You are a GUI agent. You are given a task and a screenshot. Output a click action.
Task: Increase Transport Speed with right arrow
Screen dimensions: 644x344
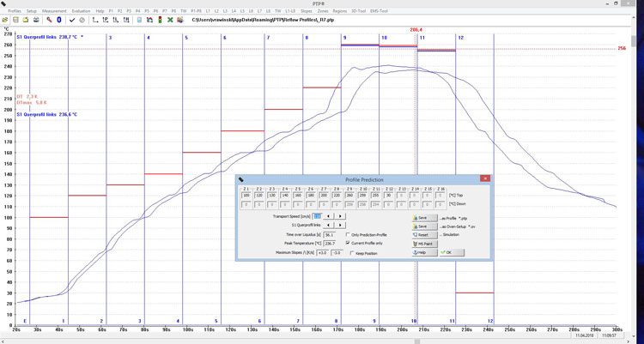pyautogui.click(x=340, y=216)
